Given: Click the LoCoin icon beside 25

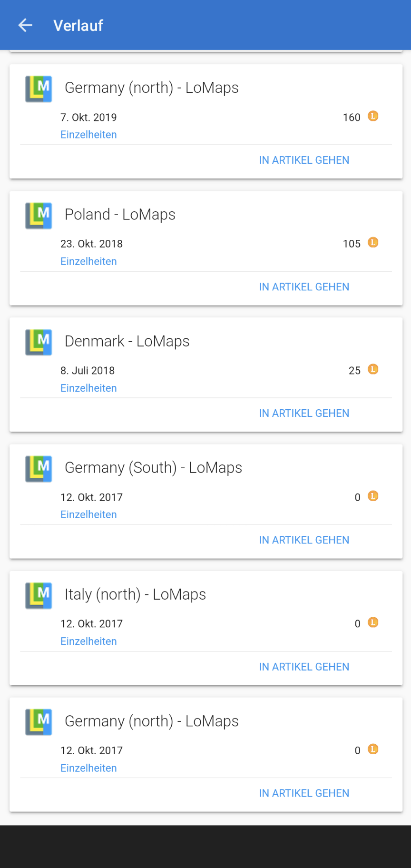Looking at the screenshot, I should 373,369.
